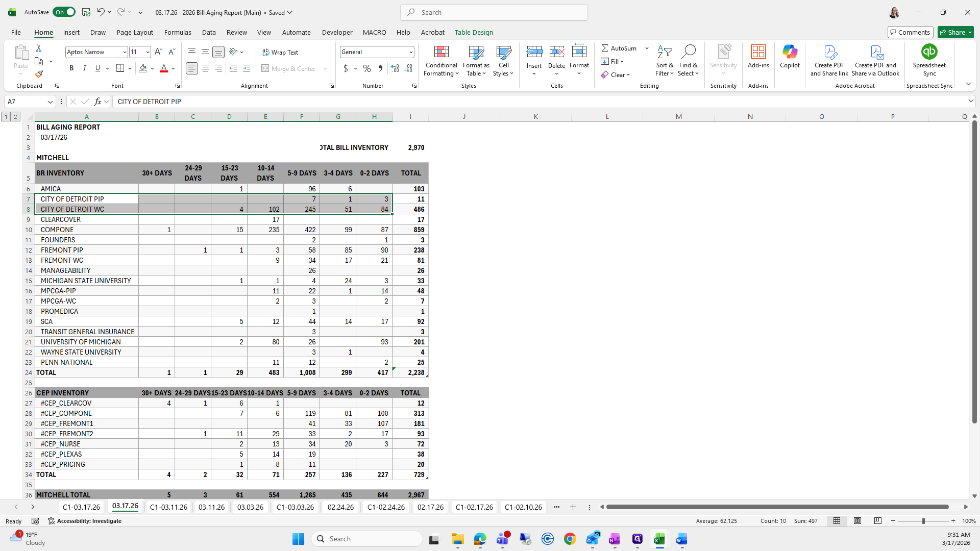Image resolution: width=980 pixels, height=551 pixels.
Task: Open Conditional Formatting menu
Action: coord(441,61)
